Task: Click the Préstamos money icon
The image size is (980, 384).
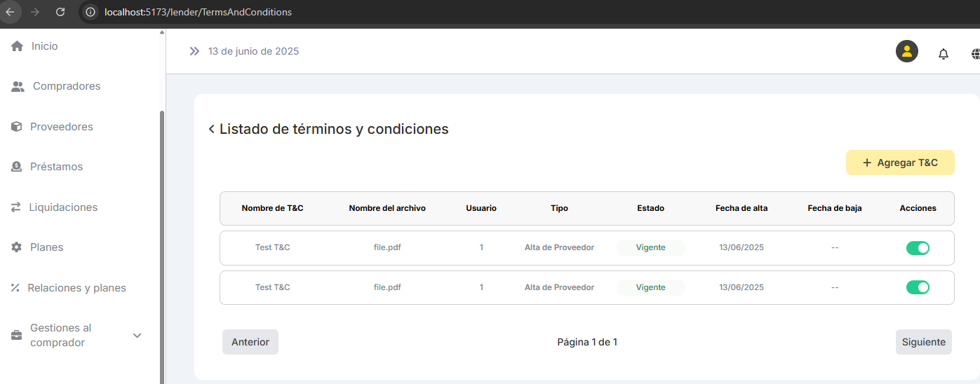Action: point(17,167)
